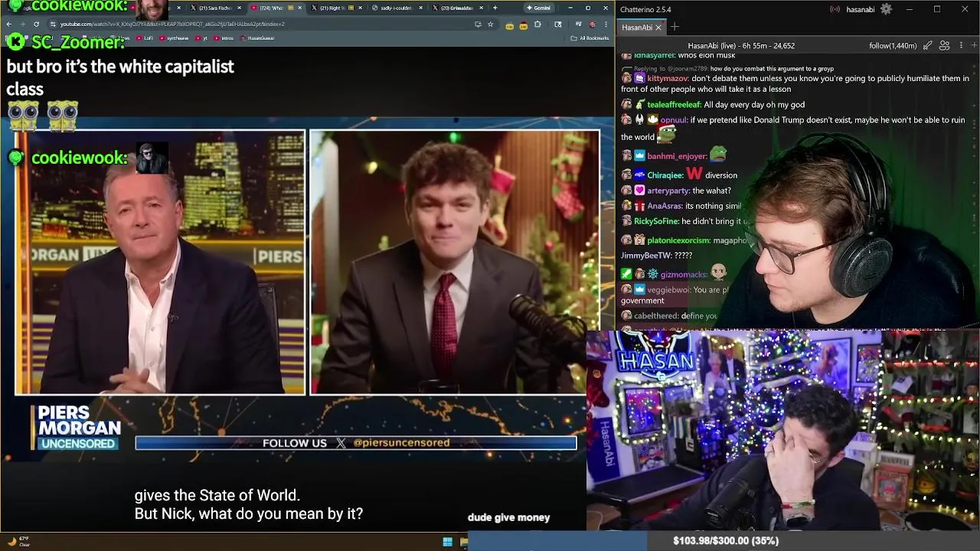980x551 pixels.
Task: Click the donation goal progress bar
Action: (x=724, y=541)
